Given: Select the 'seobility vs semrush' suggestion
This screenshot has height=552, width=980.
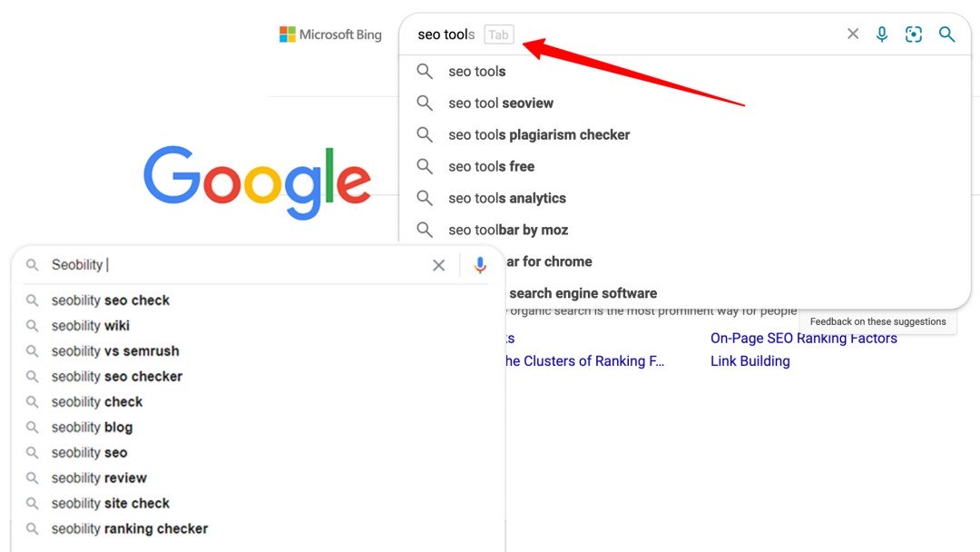Looking at the screenshot, I should click(x=115, y=350).
